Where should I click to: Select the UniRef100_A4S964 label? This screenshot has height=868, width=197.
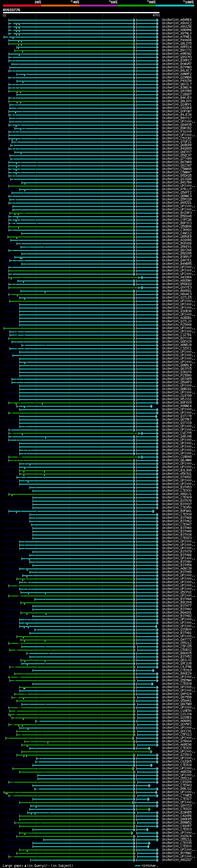pos(177,277)
